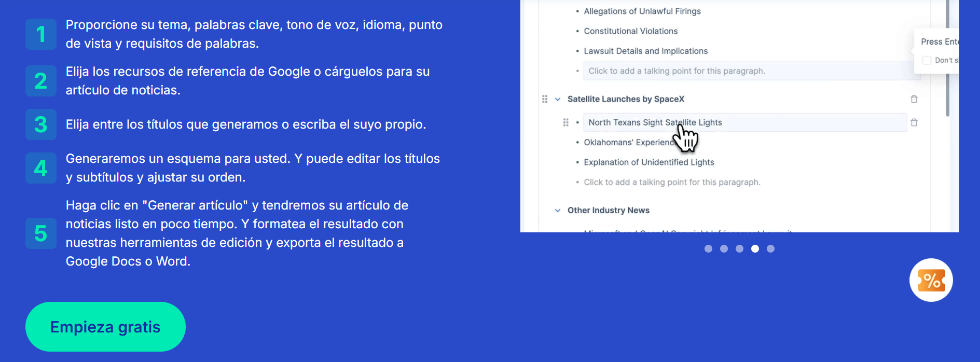Switch to the second carousel slide dot
The width and height of the screenshot is (980, 362).
coord(724,249)
